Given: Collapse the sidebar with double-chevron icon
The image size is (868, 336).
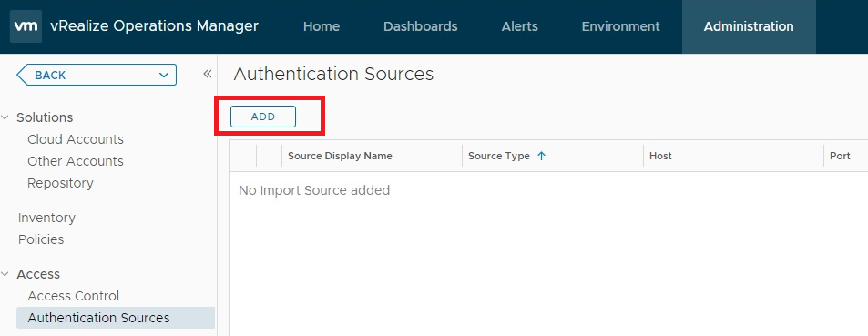Looking at the screenshot, I should [208, 74].
